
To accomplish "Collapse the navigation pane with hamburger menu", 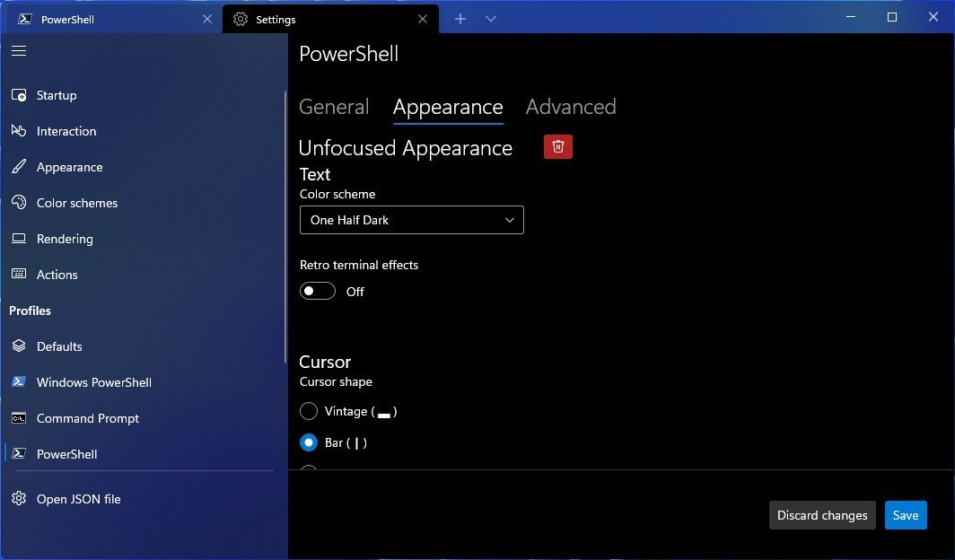I will click(18, 50).
